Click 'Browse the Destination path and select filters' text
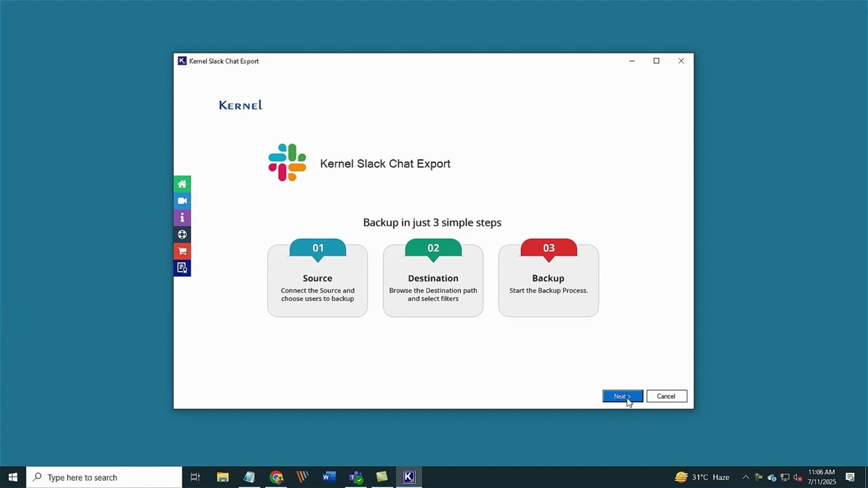This screenshot has width=868, height=488. (433, 295)
